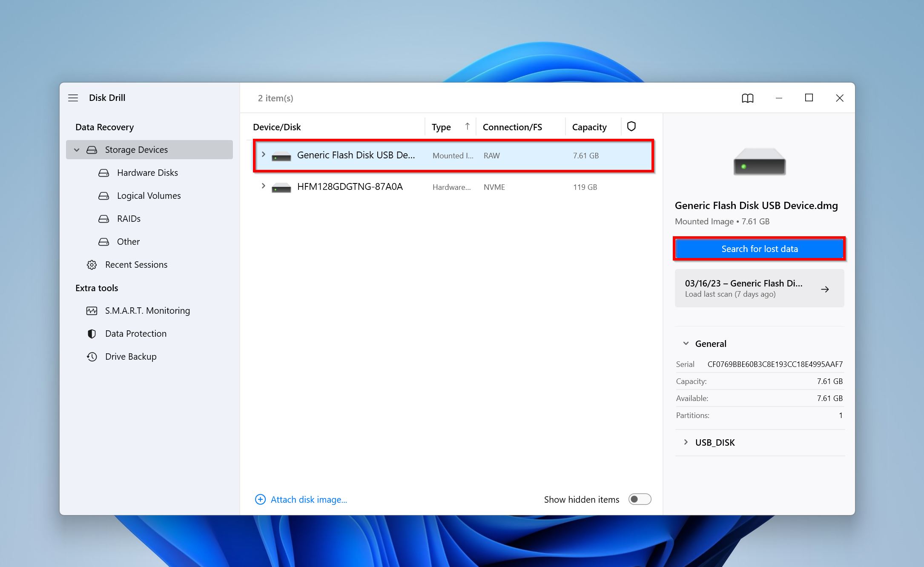Screen dimensions: 924x567
Task: Open the hamburger menu
Action: click(x=72, y=97)
